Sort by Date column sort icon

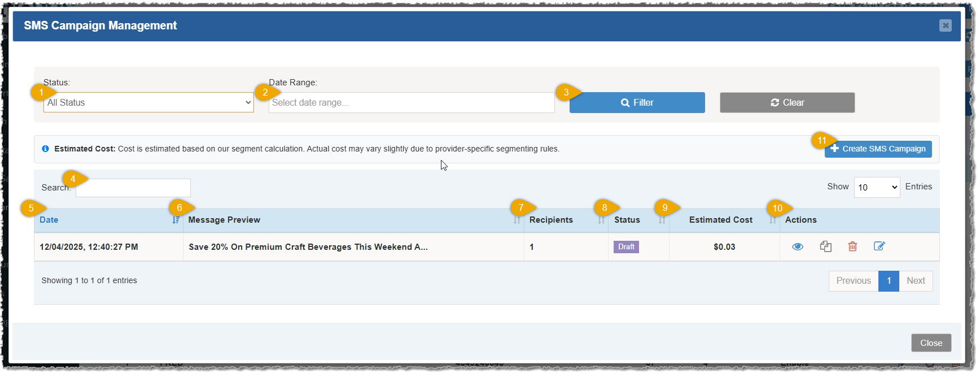(176, 220)
